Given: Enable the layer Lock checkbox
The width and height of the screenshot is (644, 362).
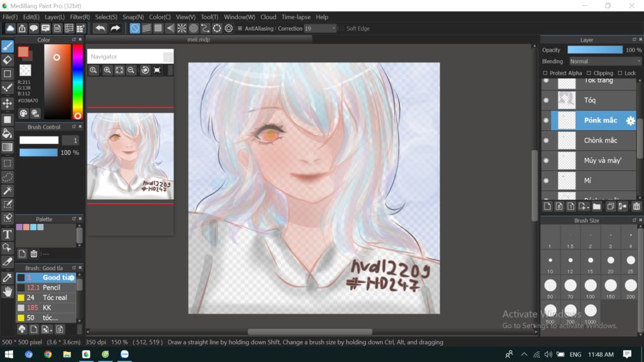Looking at the screenshot, I should 620,73.
